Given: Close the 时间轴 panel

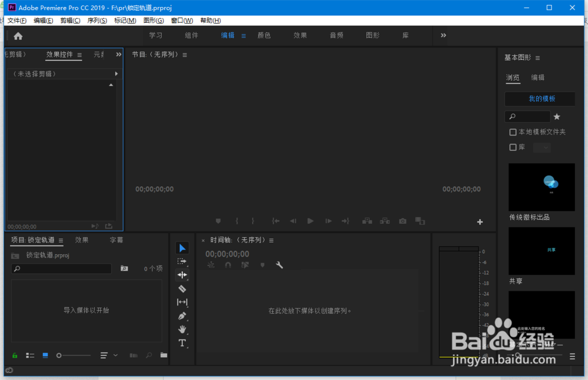Looking at the screenshot, I should tap(203, 241).
